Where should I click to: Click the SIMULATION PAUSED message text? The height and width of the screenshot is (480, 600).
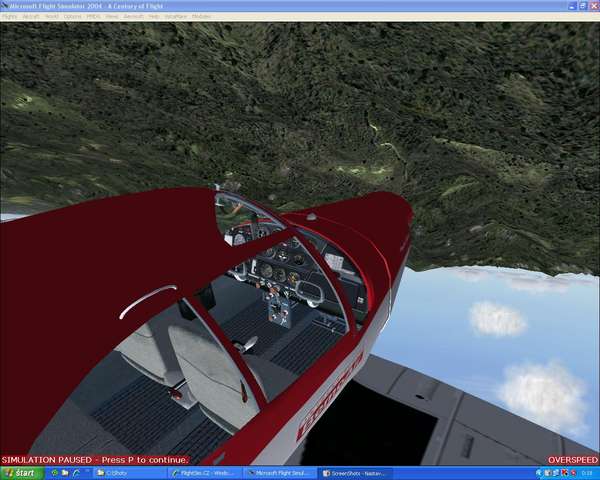95,460
